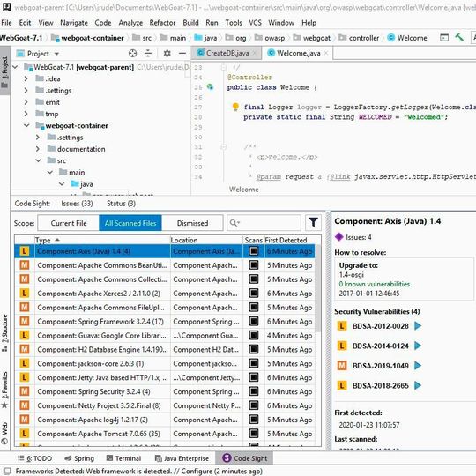Open BDSA-2019-1049 details arrow
Screen dimensions: 476x476
[x=418, y=366]
